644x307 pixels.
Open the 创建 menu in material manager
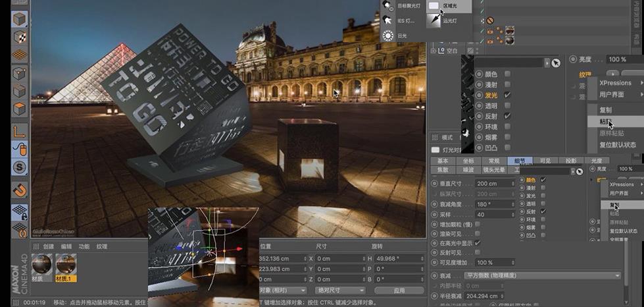tap(49, 246)
